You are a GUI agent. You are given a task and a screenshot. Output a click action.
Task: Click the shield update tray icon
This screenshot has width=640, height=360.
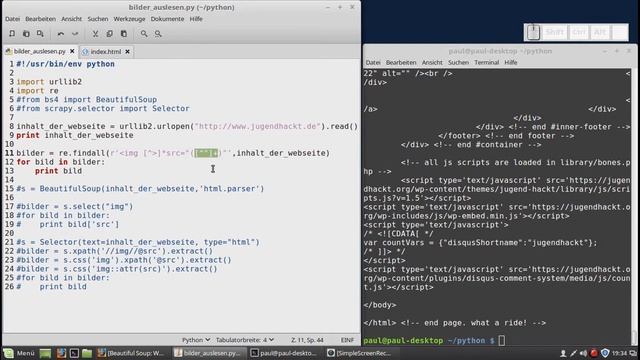(x=605, y=353)
